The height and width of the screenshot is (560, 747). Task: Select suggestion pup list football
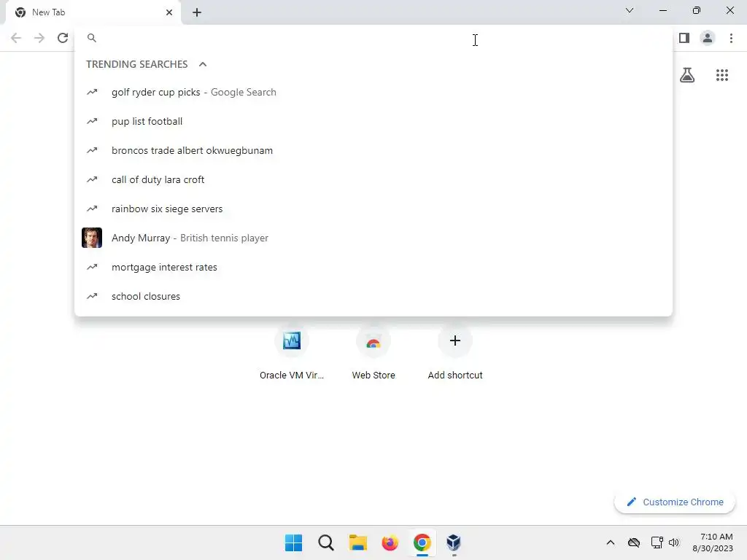click(x=373, y=122)
